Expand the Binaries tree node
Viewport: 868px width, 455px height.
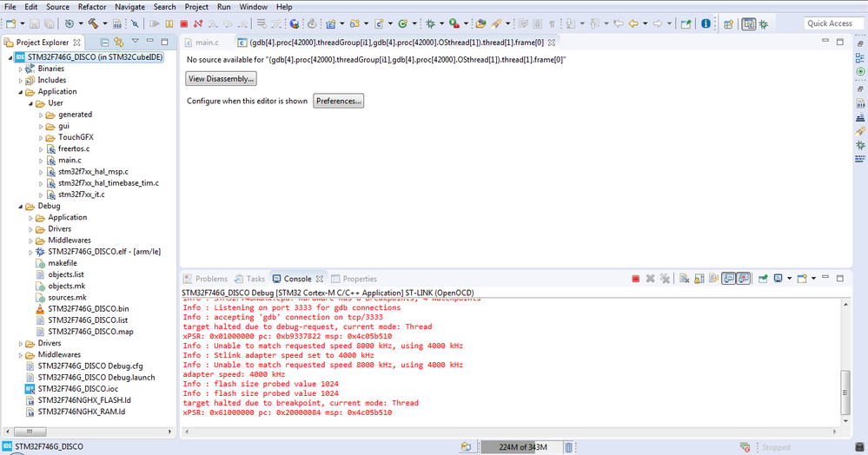click(x=21, y=69)
